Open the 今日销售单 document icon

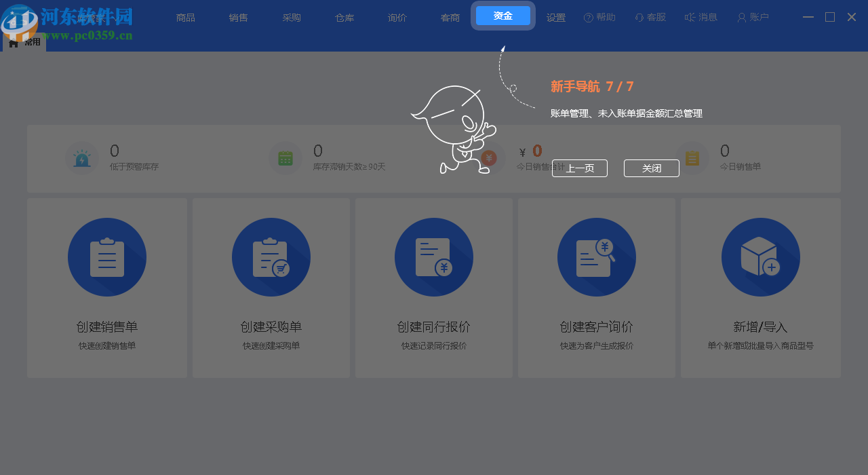pyautogui.click(x=692, y=157)
